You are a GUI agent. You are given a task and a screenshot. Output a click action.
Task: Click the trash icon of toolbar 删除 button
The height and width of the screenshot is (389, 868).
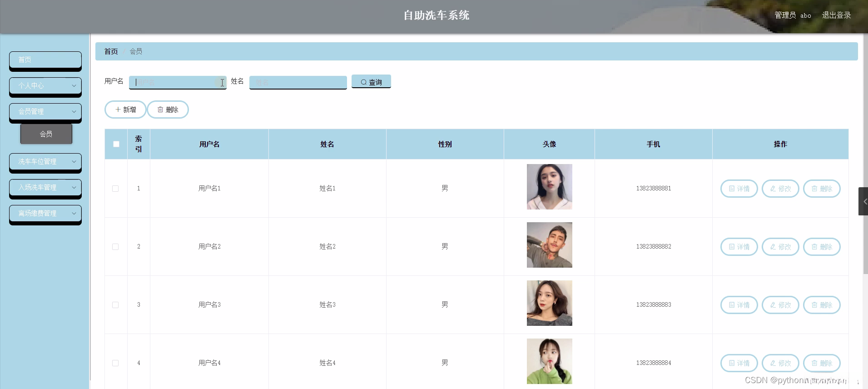pyautogui.click(x=160, y=110)
